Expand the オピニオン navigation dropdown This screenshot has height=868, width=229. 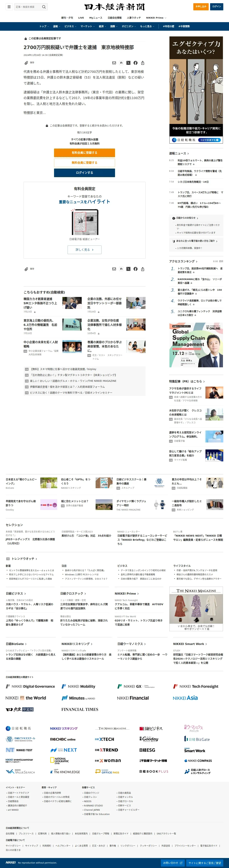click(129, 26)
